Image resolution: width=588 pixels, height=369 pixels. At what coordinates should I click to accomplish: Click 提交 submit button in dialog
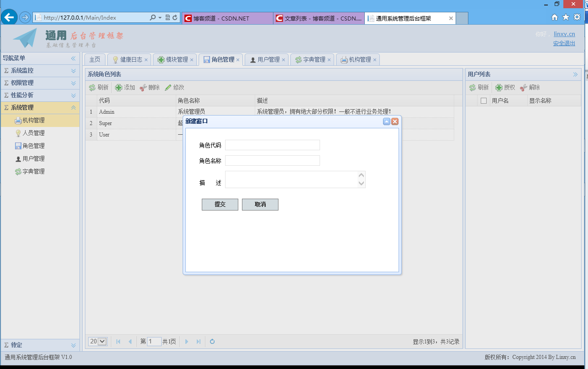(220, 205)
